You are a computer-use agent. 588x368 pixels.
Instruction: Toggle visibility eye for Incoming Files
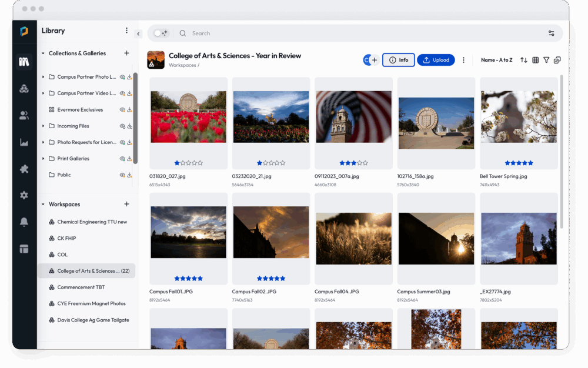[x=122, y=126]
